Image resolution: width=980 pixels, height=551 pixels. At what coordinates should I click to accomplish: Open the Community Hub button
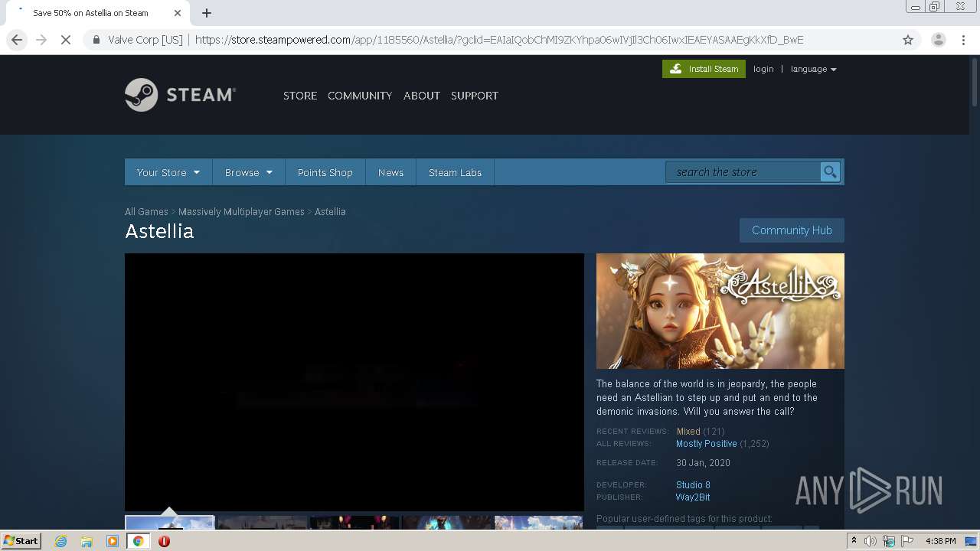point(792,230)
